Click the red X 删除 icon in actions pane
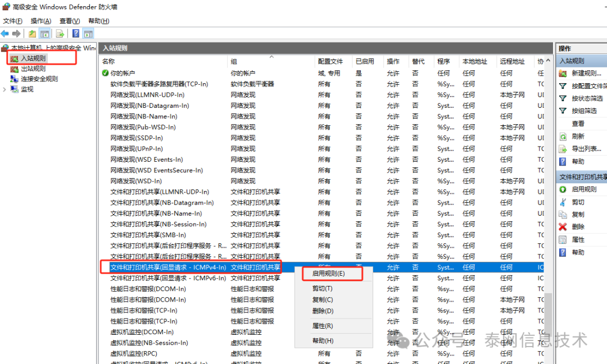This screenshot has width=607, height=364. [x=563, y=227]
